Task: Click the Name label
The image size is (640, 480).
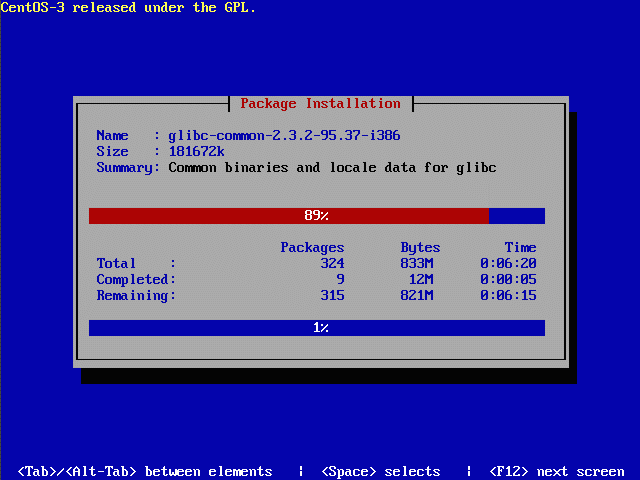Action: click(112, 136)
